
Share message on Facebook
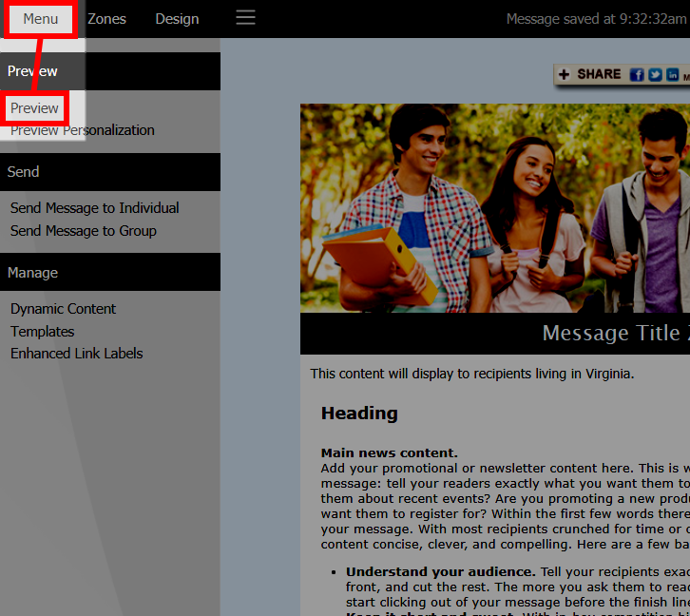coord(637,75)
